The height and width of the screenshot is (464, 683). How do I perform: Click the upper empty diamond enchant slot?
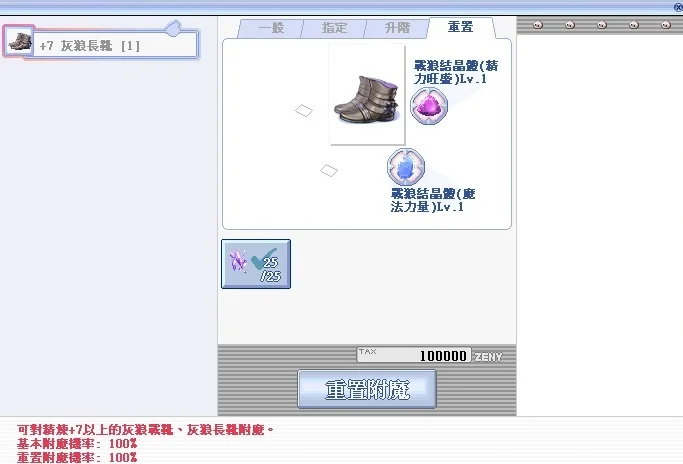click(x=304, y=111)
